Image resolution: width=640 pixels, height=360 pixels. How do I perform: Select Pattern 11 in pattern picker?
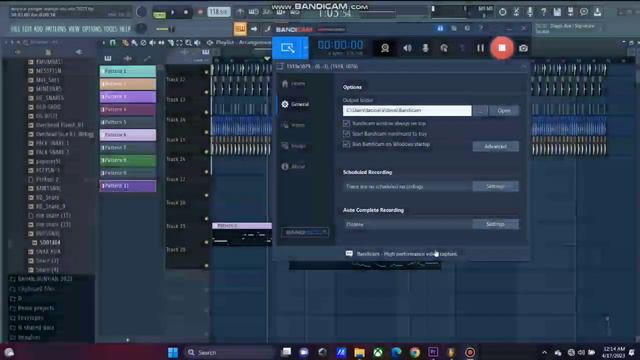click(x=128, y=186)
